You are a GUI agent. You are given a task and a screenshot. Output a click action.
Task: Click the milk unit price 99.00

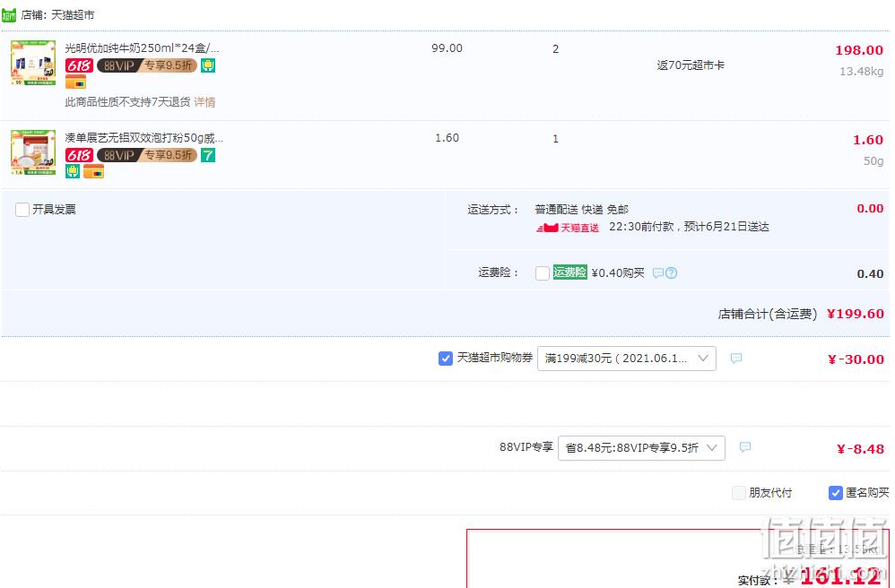tap(447, 48)
